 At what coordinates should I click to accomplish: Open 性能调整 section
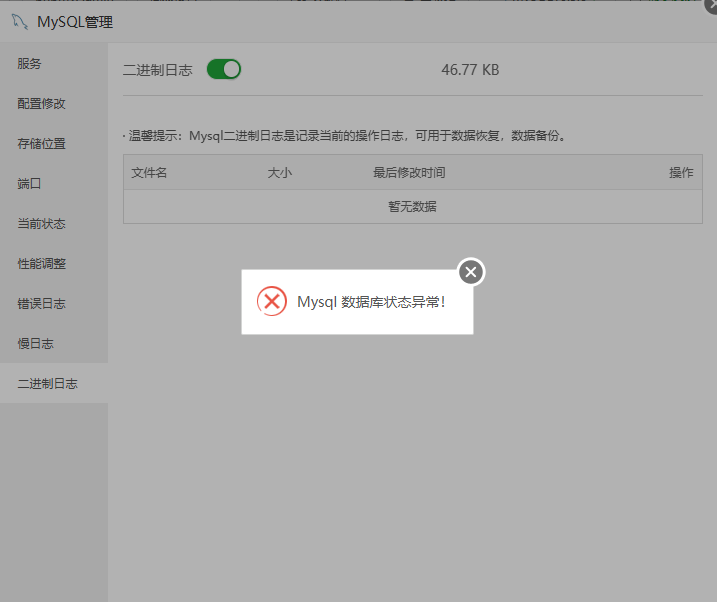coord(54,264)
